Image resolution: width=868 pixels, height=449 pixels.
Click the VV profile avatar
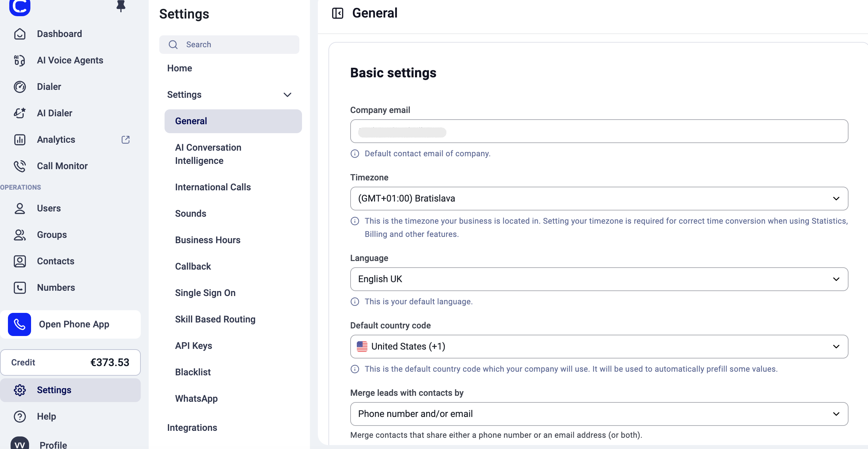point(19,443)
